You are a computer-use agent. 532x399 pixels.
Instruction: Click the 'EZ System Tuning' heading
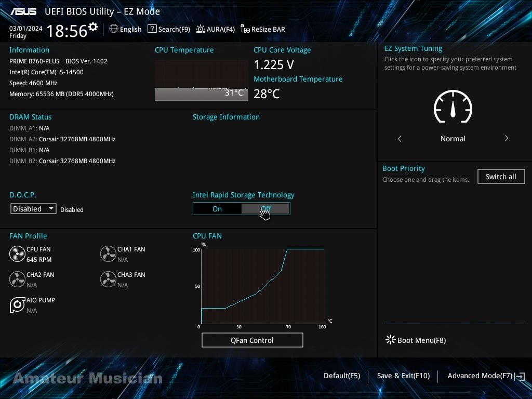[x=413, y=48]
